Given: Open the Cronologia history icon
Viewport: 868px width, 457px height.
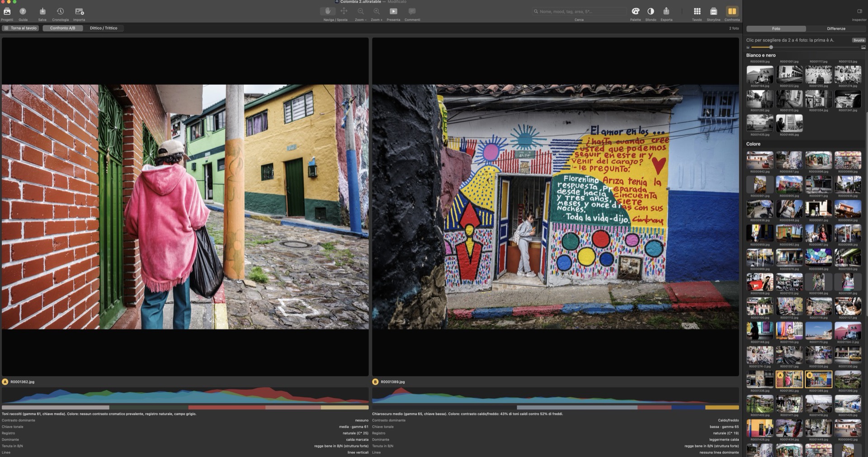Looking at the screenshot, I should click(60, 11).
